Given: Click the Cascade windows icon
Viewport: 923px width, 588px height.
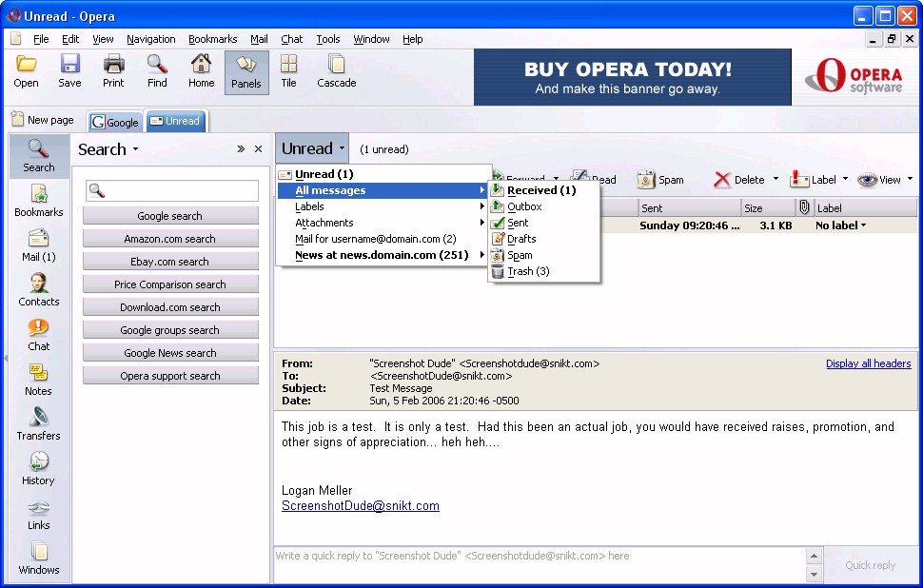Looking at the screenshot, I should point(336,71).
